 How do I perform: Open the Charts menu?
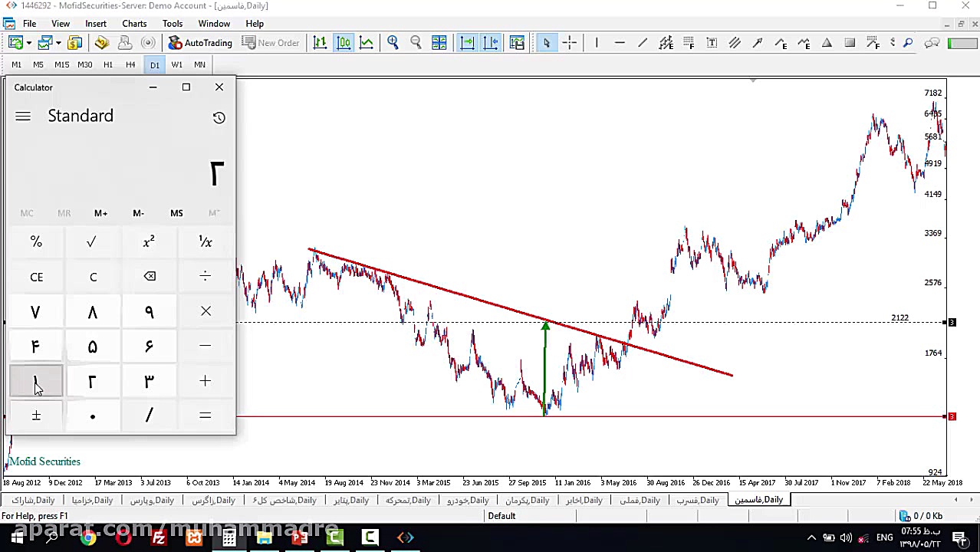(x=134, y=24)
